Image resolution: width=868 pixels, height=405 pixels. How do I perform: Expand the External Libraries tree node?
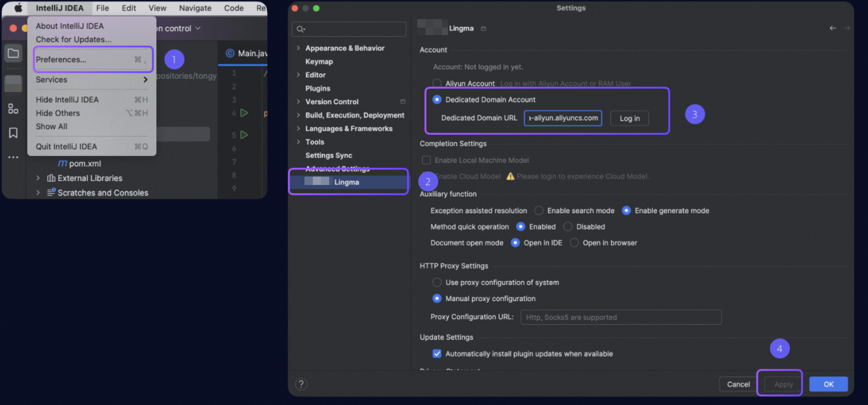38,178
